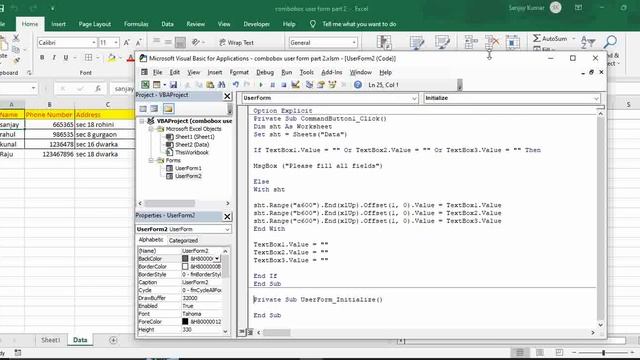This screenshot has height=360, width=640.
Task: Collapse the VBAProject tree node
Action: click(x=142, y=121)
